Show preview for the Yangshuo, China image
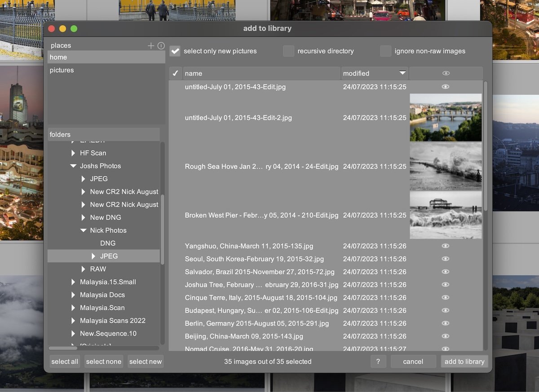Viewport: 539px width, 392px height. click(445, 246)
